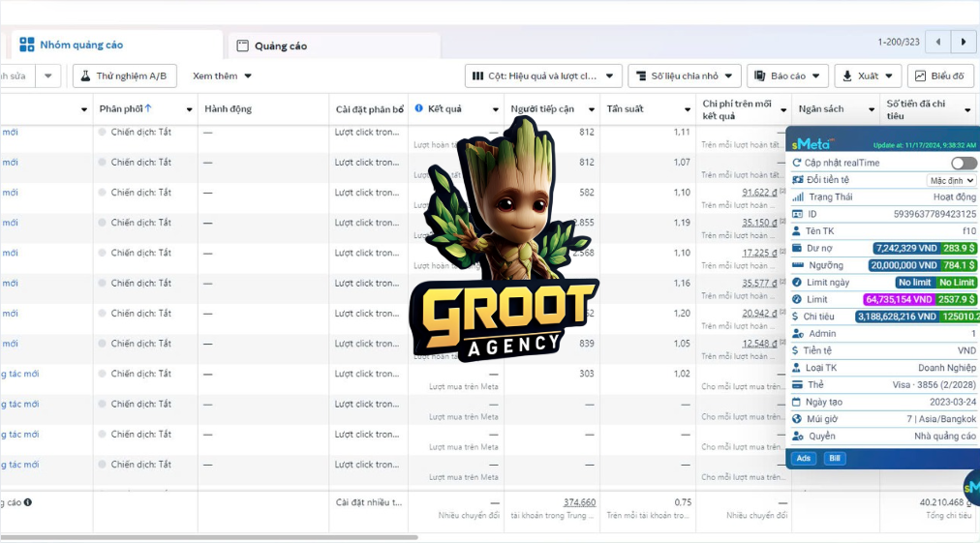Viewport: 980px width, 543px height.
Task: Click the Hành động column header
Action: [229, 108]
